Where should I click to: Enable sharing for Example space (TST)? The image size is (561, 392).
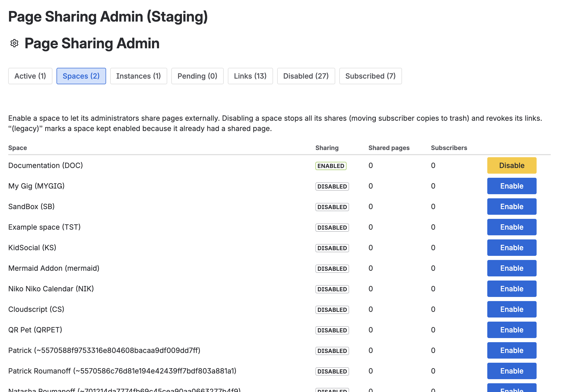512,227
